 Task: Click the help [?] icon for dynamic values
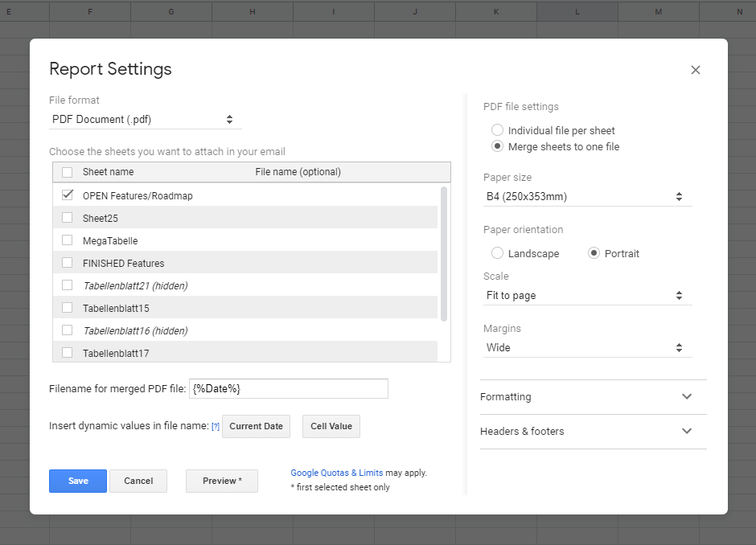(x=215, y=427)
